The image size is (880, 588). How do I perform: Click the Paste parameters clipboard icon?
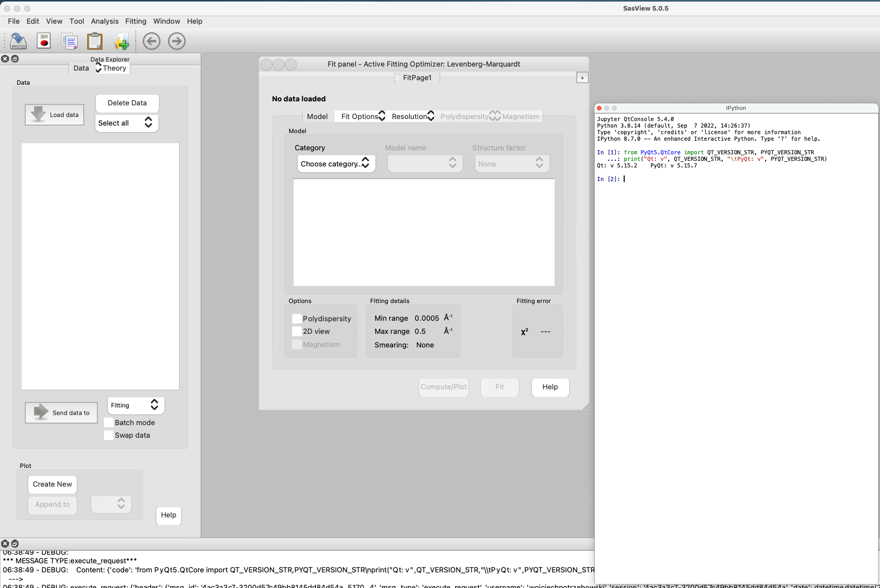pyautogui.click(x=95, y=41)
